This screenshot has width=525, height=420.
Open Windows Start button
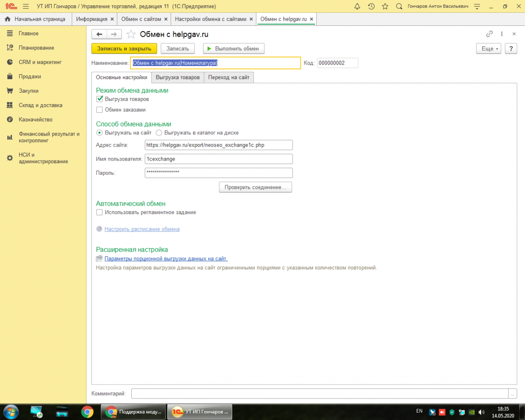(x=10, y=412)
